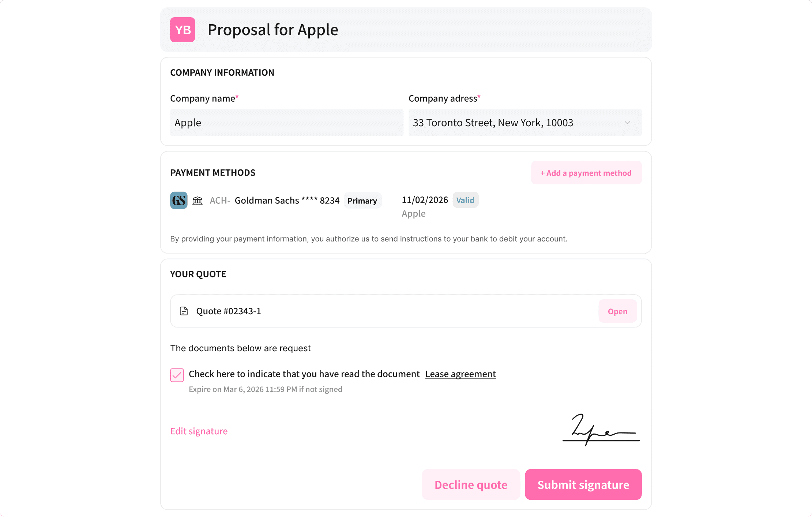Click Edit signature

pyautogui.click(x=199, y=431)
